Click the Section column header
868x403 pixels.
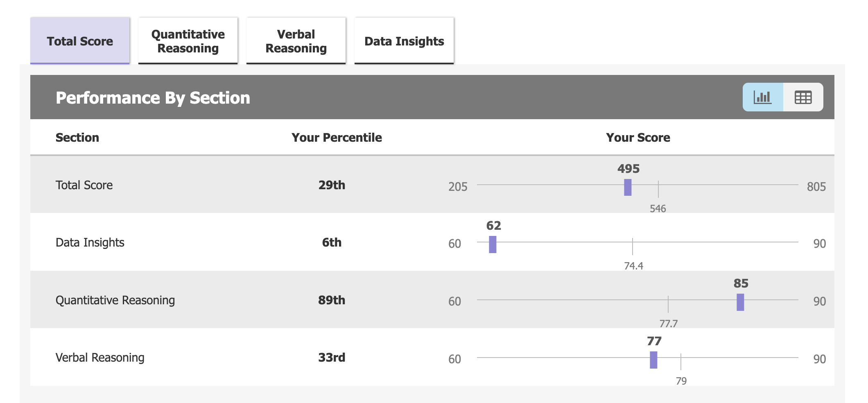click(x=77, y=138)
